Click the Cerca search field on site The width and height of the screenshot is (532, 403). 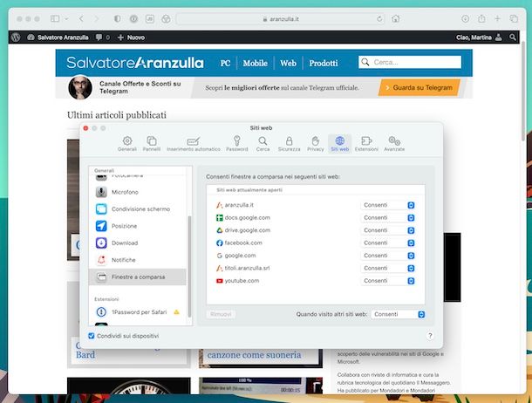[x=410, y=62]
